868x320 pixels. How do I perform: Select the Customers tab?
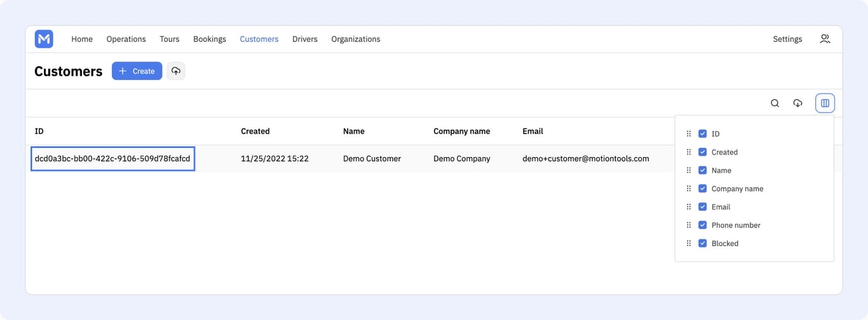tap(259, 39)
